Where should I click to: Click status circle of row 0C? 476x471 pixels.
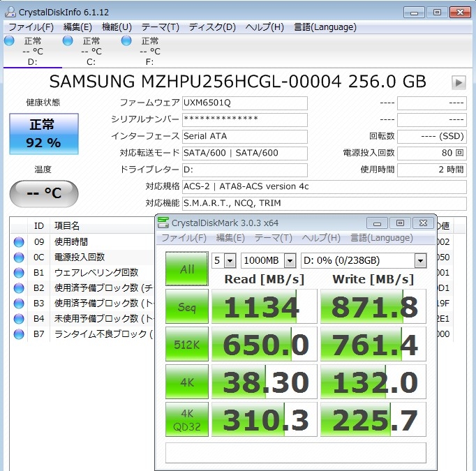click(x=19, y=257)
